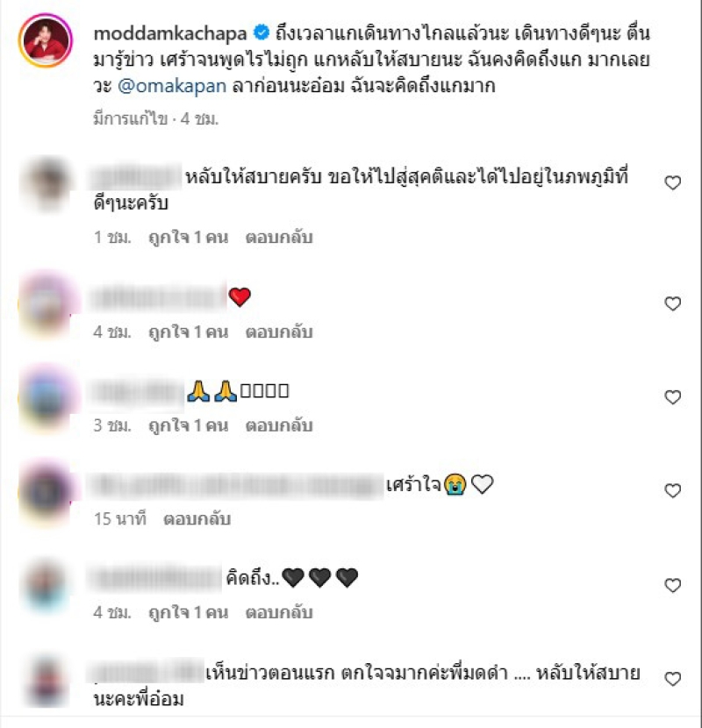The height and width of the screenshot is (728, 702).
Task: View likes on the first comment ถูกใจ 1 คน
Action: tap(188, 238)
